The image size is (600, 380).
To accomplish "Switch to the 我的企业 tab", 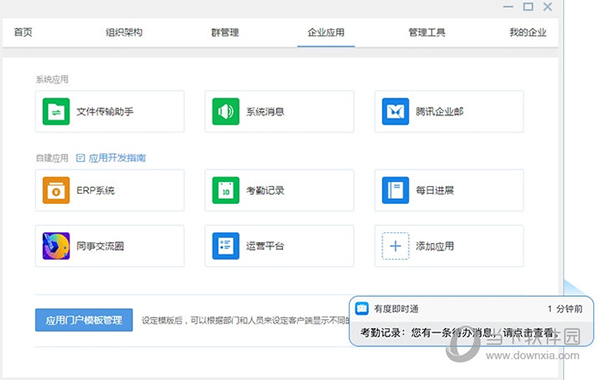I will click(528, 32).
